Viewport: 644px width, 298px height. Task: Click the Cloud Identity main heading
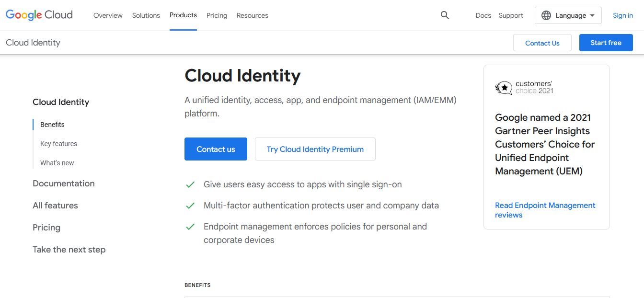tap(242, 76)
